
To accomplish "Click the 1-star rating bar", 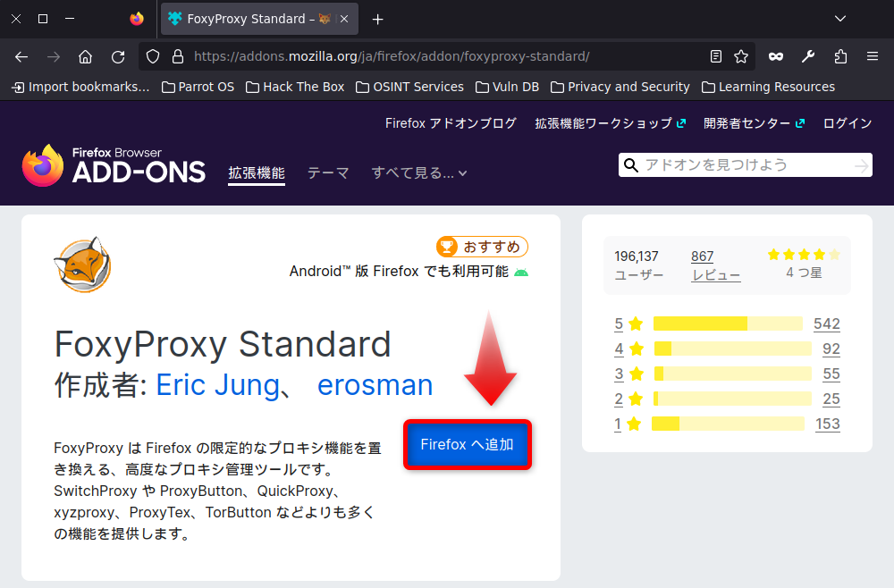I will click(x=728, y=424).
